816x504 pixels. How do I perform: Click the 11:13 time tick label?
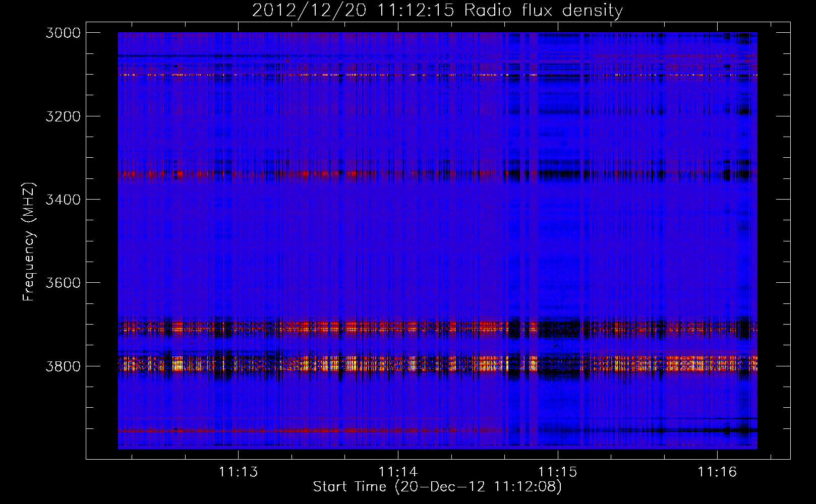point(238,472)
